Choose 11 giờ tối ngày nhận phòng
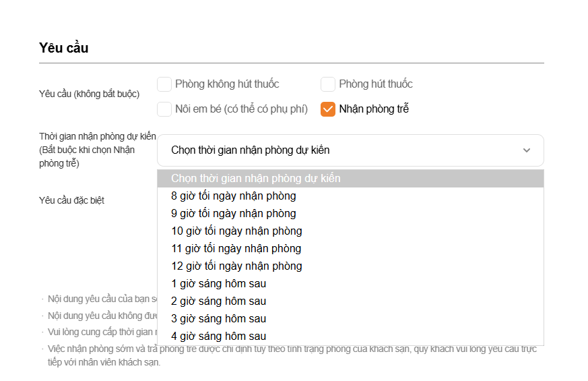588x381 pixels. (236, 249)
